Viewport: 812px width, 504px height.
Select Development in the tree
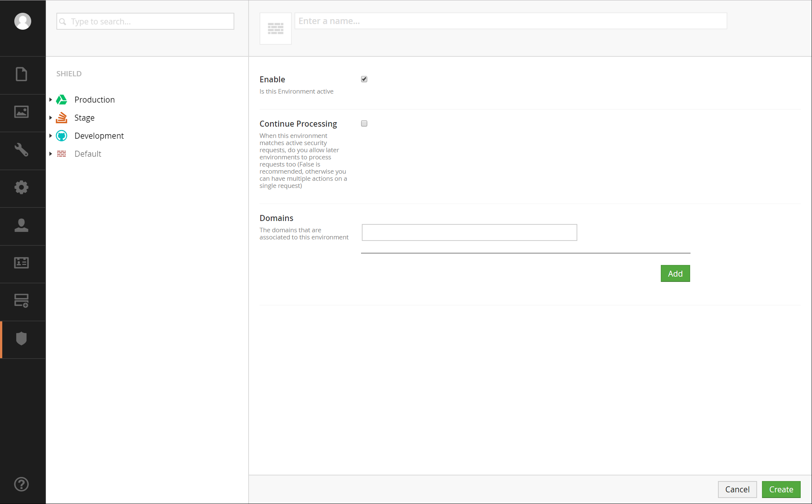pos(99,136)
